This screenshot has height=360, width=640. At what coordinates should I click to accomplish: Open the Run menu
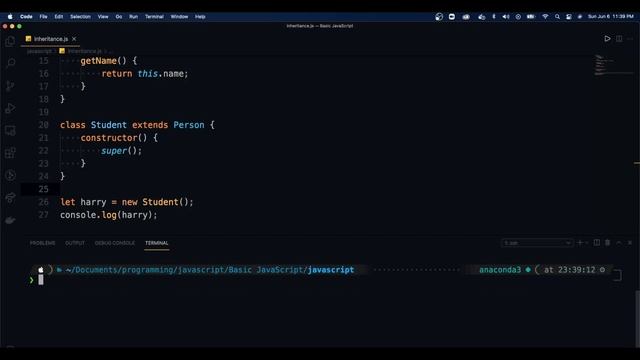[x=133, y=17]
